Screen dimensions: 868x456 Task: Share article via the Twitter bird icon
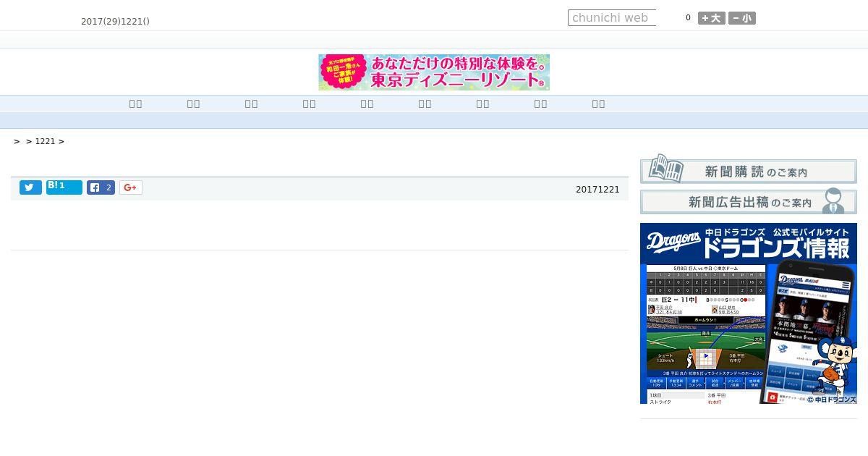point(30,187)
